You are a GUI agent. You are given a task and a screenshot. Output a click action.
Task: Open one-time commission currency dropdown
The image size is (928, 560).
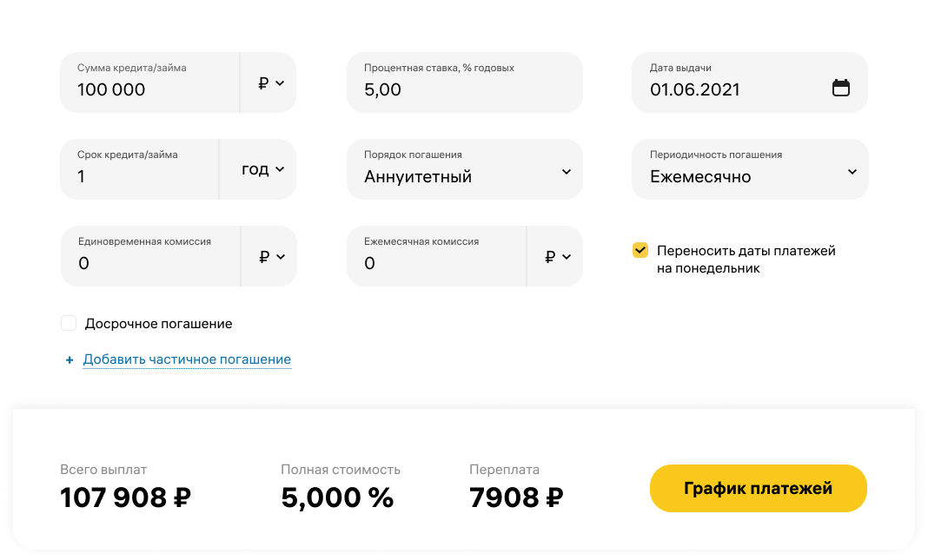point(271,257)
